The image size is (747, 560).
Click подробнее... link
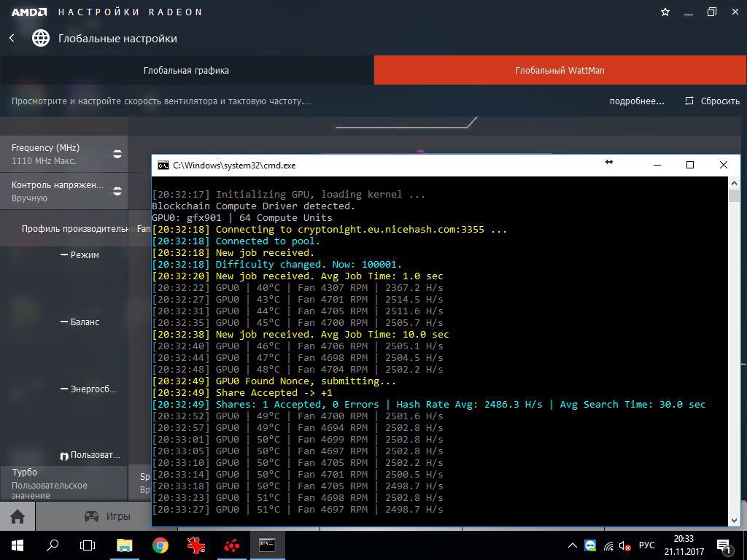click(637, 101)
